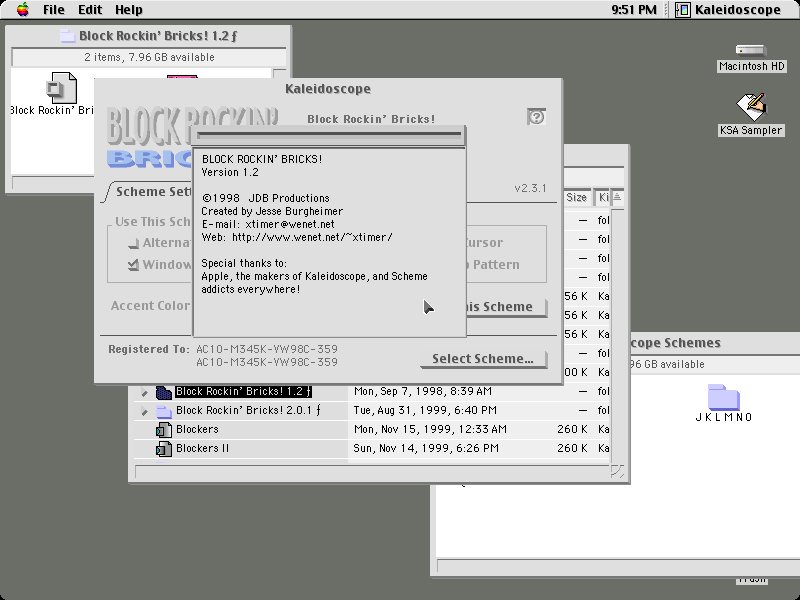Click horizontal scrollbar of the file list window
The width and height of the screenshot is (800, 600).
coord(372,471)
